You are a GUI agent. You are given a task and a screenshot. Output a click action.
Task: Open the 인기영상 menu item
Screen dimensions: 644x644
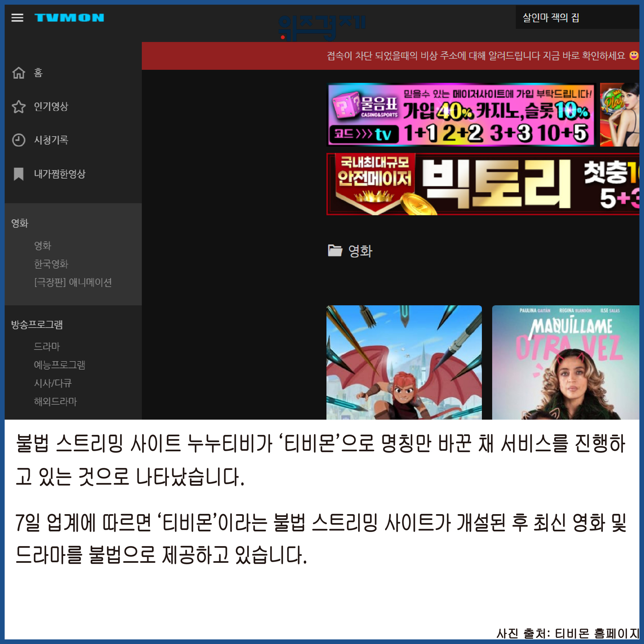click(x=51, y=107)
